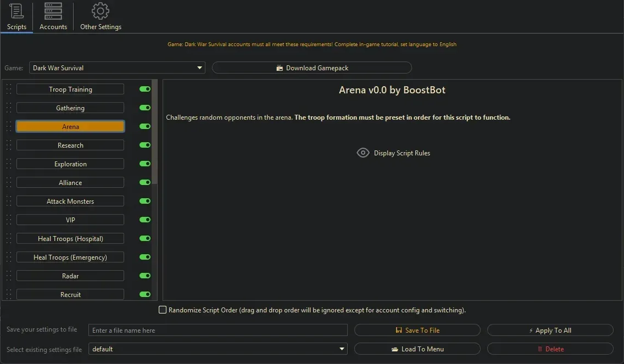The image size is (624, 364).
Task: Disable the Recruit script toggle
Action: click(x=145, y=295)
